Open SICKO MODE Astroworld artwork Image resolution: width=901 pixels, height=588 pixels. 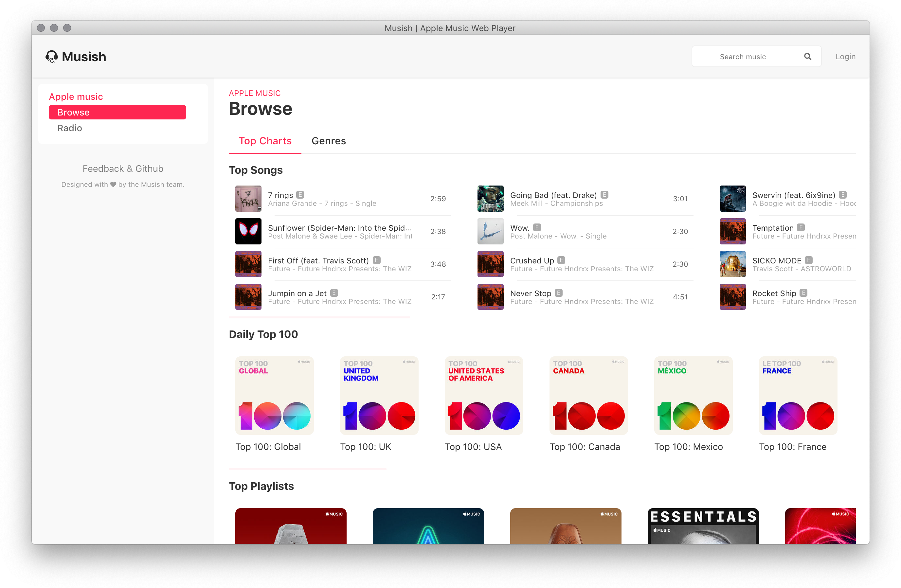[732, 264]
